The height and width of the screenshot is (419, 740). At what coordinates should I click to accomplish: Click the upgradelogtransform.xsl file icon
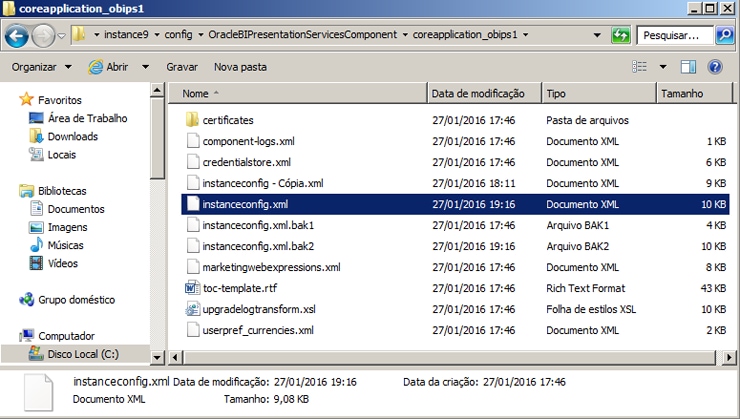click(192, 309)
